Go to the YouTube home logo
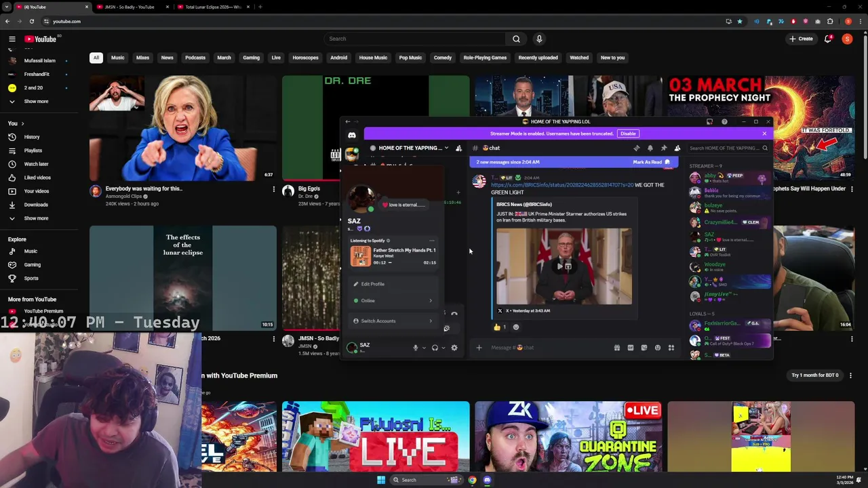Screen dimensions: 868x488 click(x=41, y=39)
